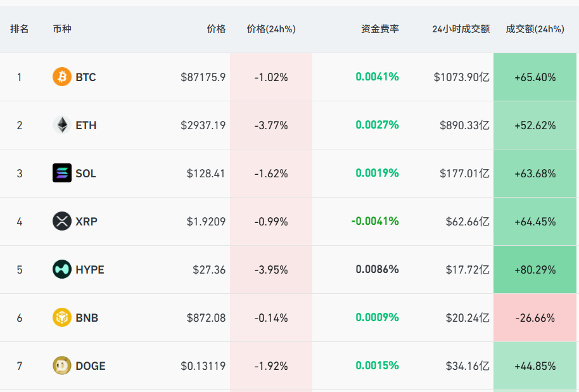Click the Dogecoin DOGE icon

(61, 366)
